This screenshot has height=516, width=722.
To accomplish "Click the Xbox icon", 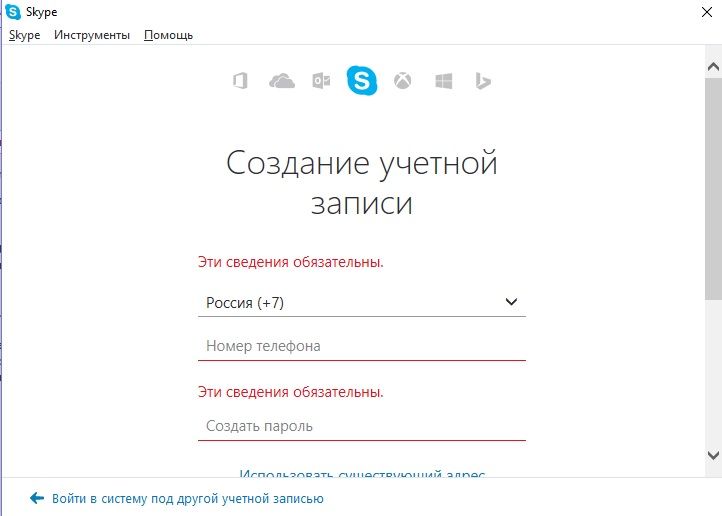I will tap(402, 81).
